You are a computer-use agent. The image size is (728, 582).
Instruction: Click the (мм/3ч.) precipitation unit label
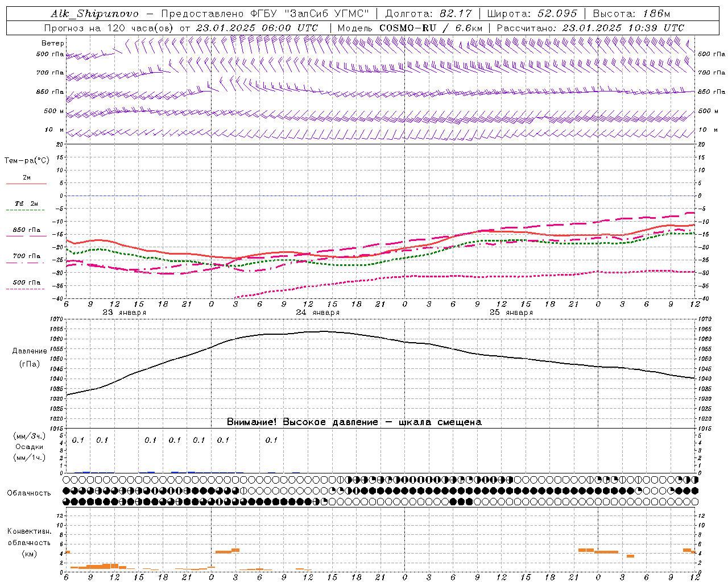pos(30,436)
